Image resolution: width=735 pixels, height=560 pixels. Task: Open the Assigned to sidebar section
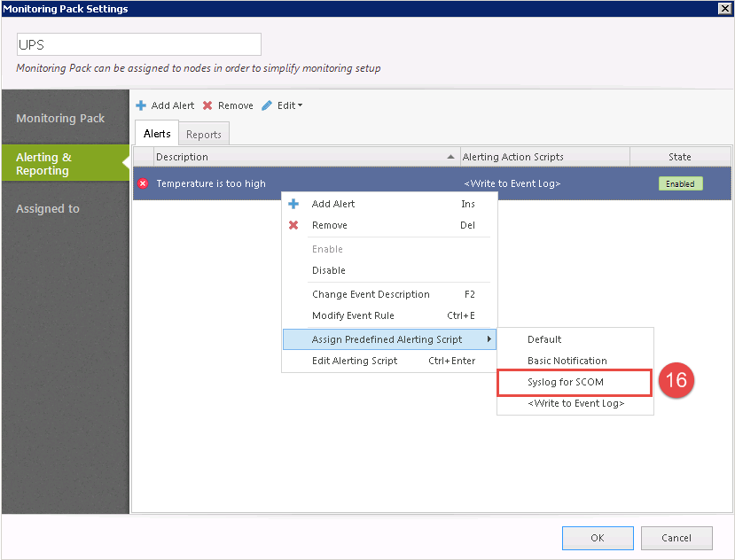click(x=47, y=208)
